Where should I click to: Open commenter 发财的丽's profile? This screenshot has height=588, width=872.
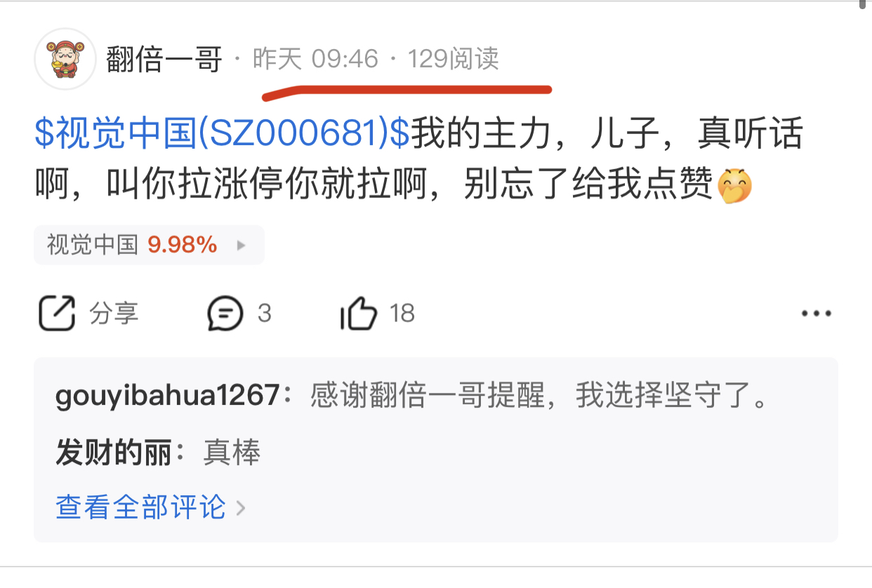114,453
